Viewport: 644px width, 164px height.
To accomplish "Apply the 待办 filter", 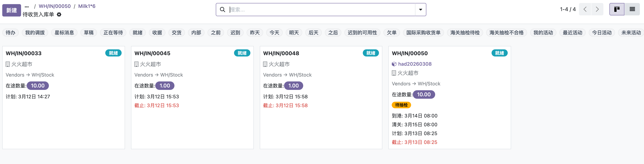I will coord(11,33).
